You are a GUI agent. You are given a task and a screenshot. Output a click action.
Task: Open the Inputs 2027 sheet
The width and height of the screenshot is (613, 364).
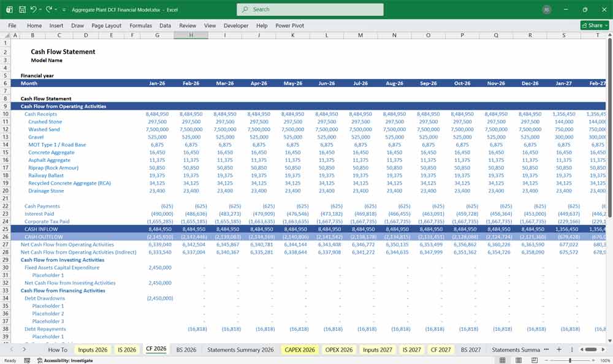pyautogui.click(x=377, y=350)
